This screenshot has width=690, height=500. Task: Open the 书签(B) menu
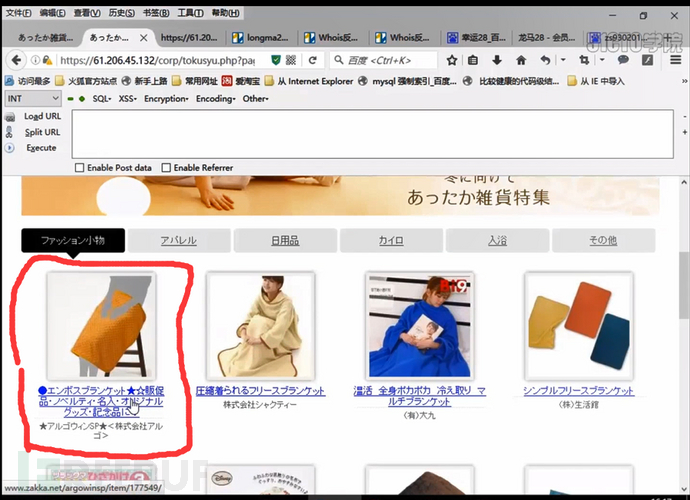pos(156,13)
